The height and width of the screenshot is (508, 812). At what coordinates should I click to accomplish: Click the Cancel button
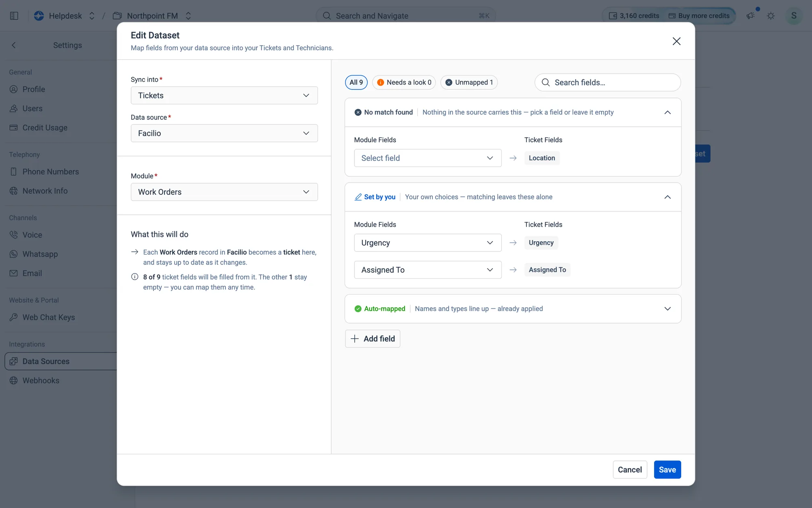630,470
